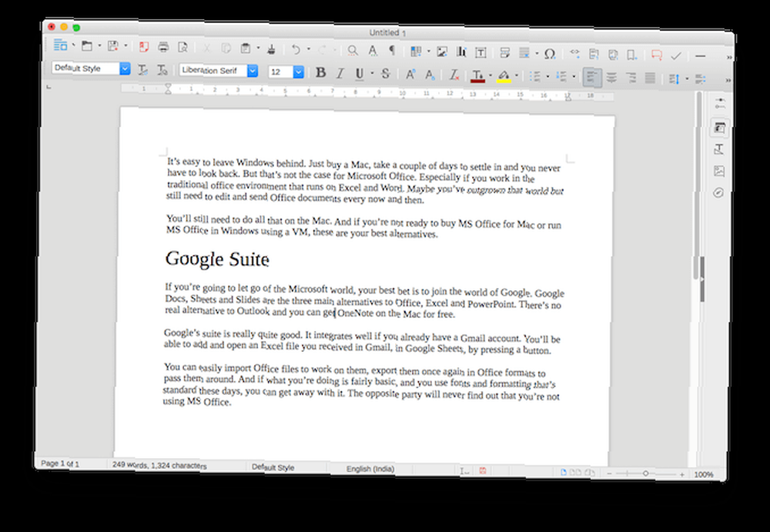Center align the text

611,78
